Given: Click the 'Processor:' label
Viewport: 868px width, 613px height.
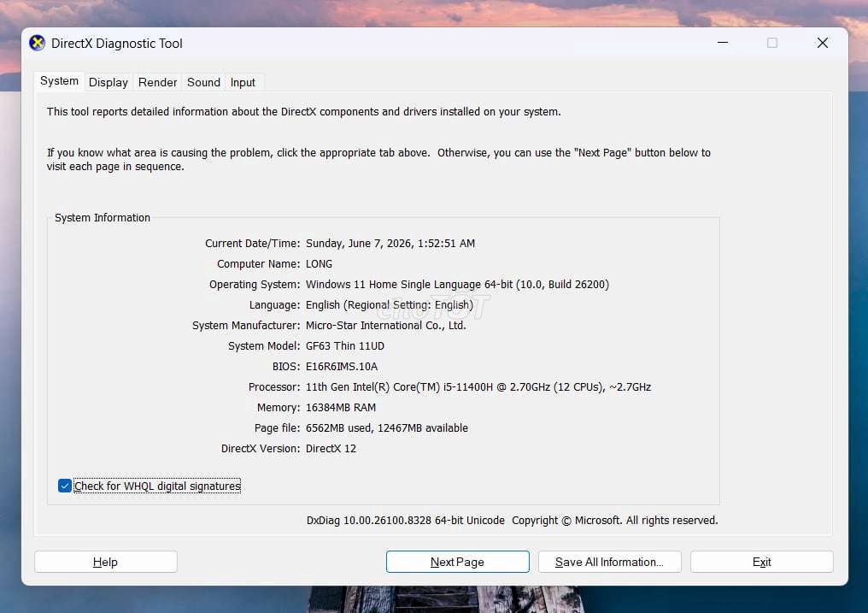Looking at the screenshot, I should 274,387.
